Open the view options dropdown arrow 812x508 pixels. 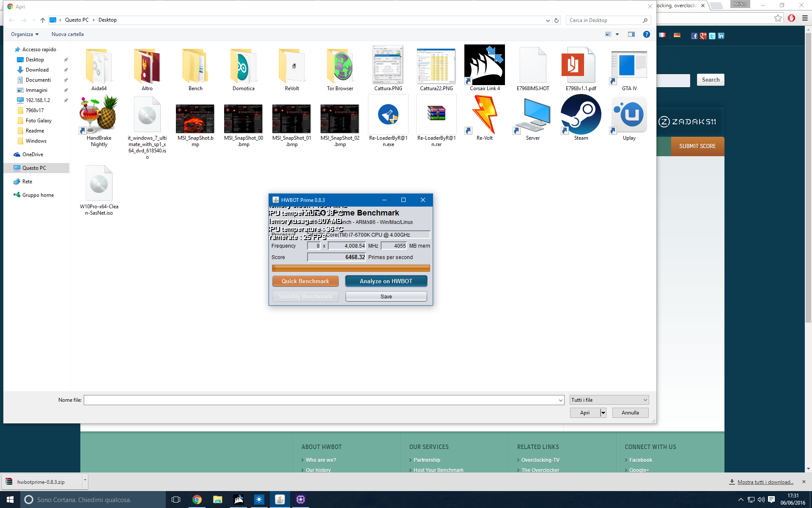point(617,34)
